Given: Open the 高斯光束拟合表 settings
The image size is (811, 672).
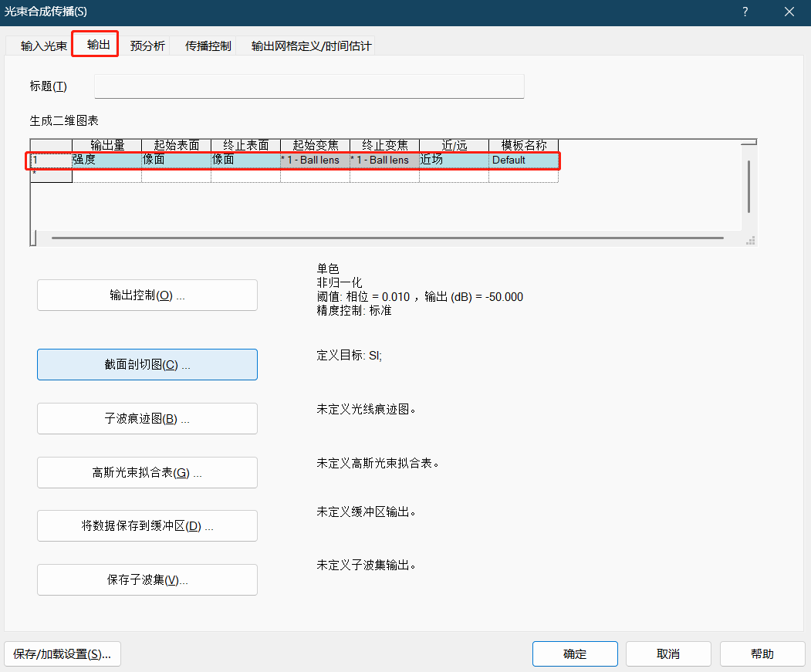Looking at the screenshot, I should click(x=147, y=471).
